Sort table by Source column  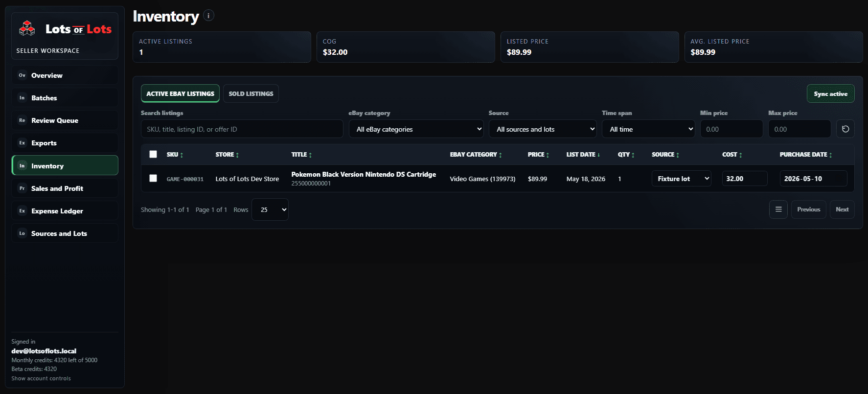coord(665,155)
